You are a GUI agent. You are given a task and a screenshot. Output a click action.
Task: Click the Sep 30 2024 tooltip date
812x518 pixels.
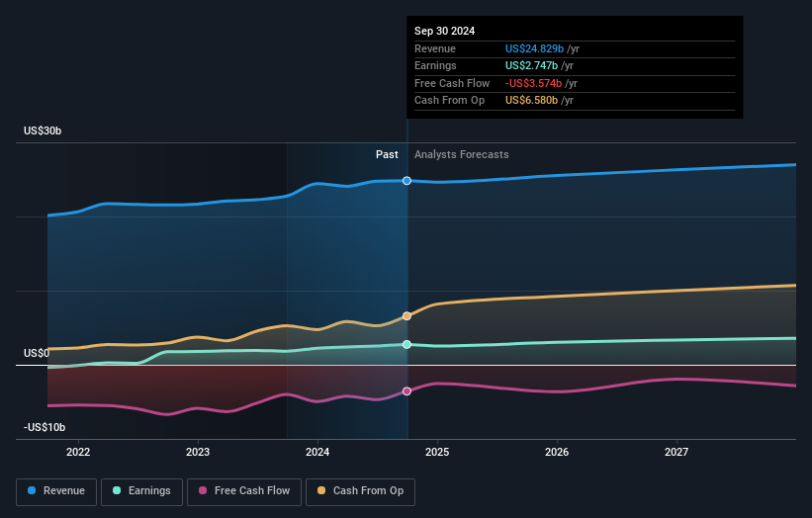tap(444, 31)
